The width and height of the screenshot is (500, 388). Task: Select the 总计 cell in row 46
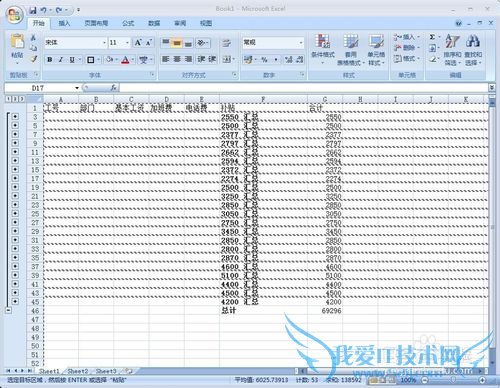[x=263, y=311]
